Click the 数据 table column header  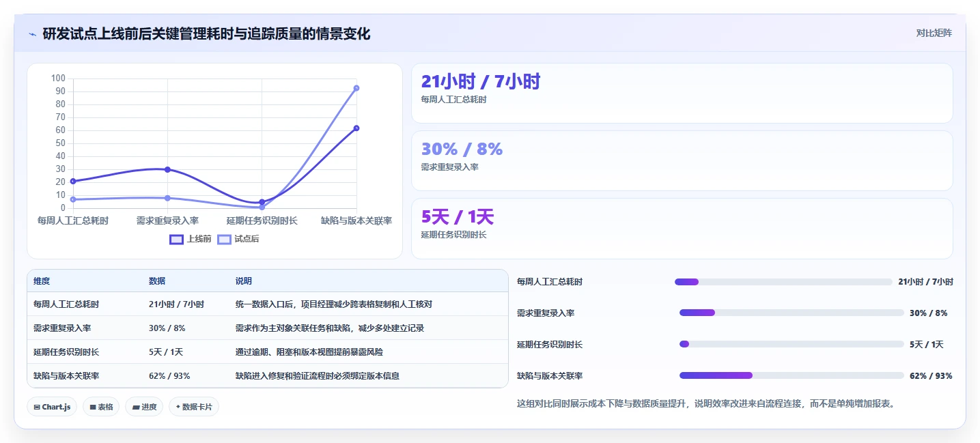(157, 281)
